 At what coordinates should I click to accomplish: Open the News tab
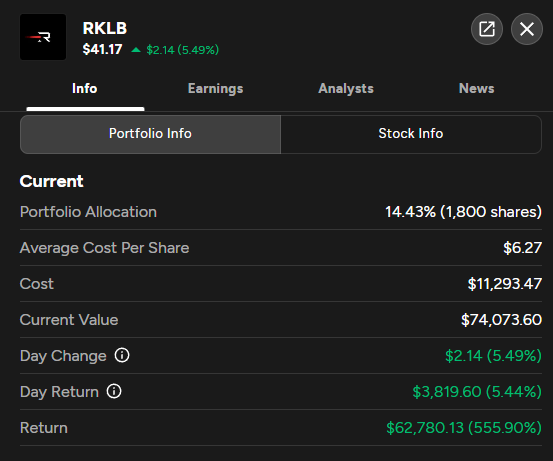tap(476, 89)
